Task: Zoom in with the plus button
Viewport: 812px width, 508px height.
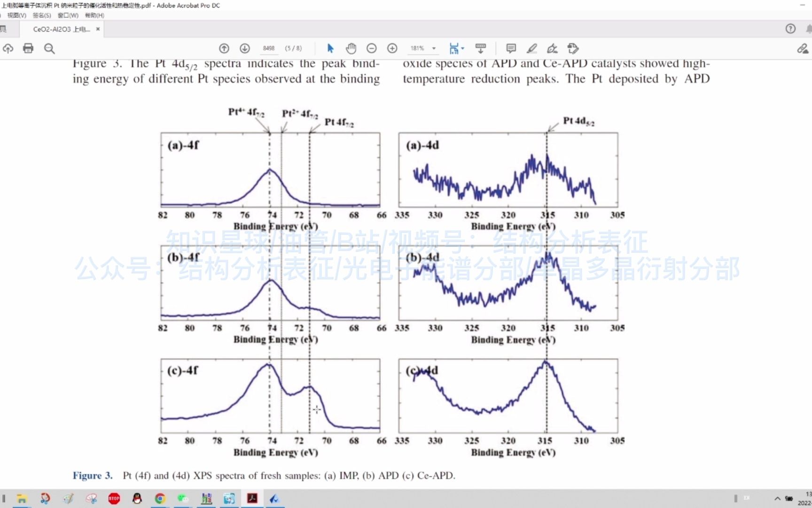Action: [392, 48]
